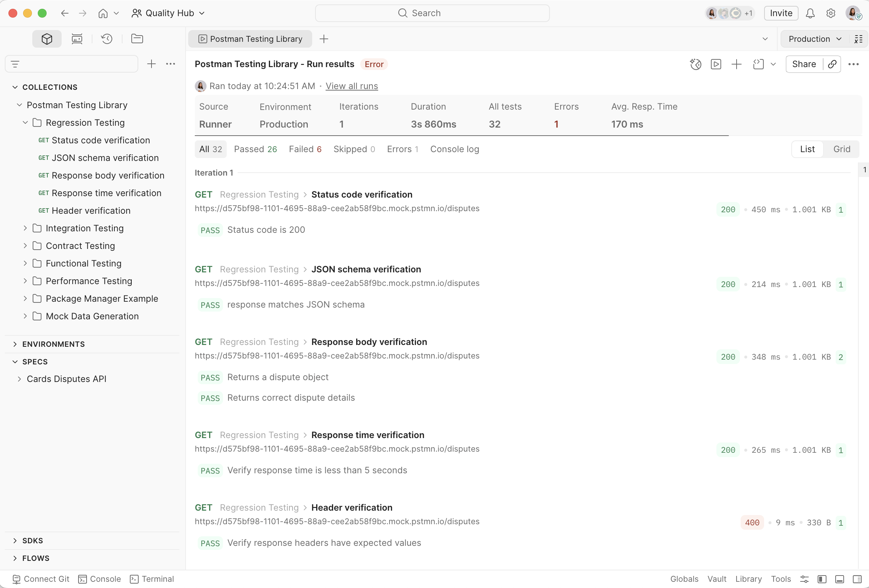
Task: Expand the FLOWS section
Action: coord(15,558)
